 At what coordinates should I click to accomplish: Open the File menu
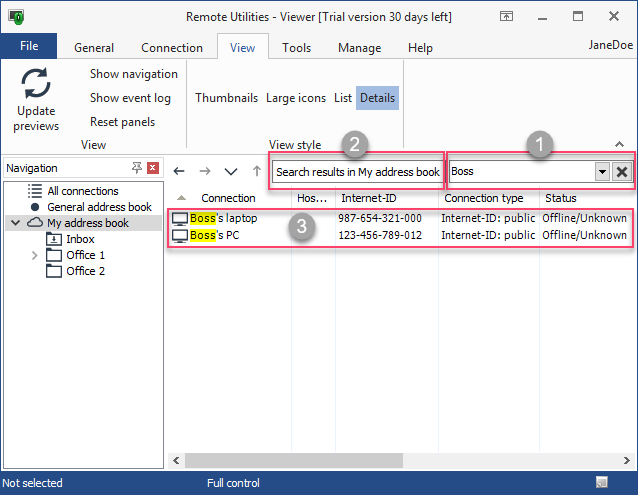pos(29,46)
